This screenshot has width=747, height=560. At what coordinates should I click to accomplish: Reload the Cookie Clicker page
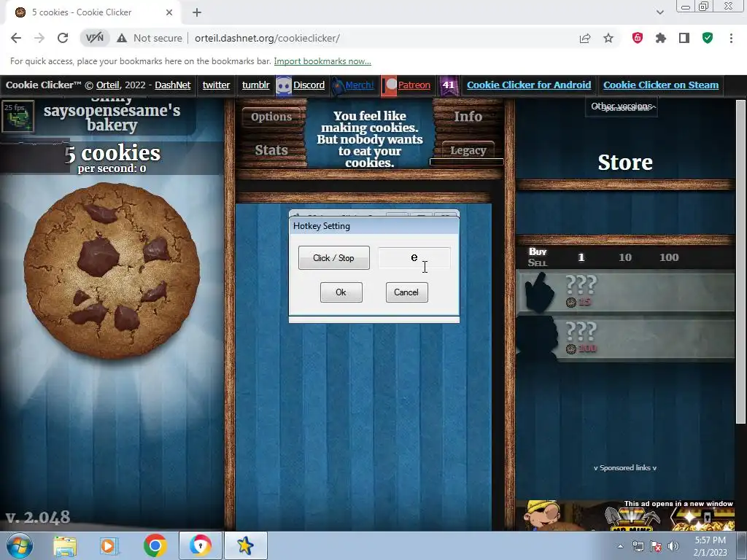[x=63, y=38]
